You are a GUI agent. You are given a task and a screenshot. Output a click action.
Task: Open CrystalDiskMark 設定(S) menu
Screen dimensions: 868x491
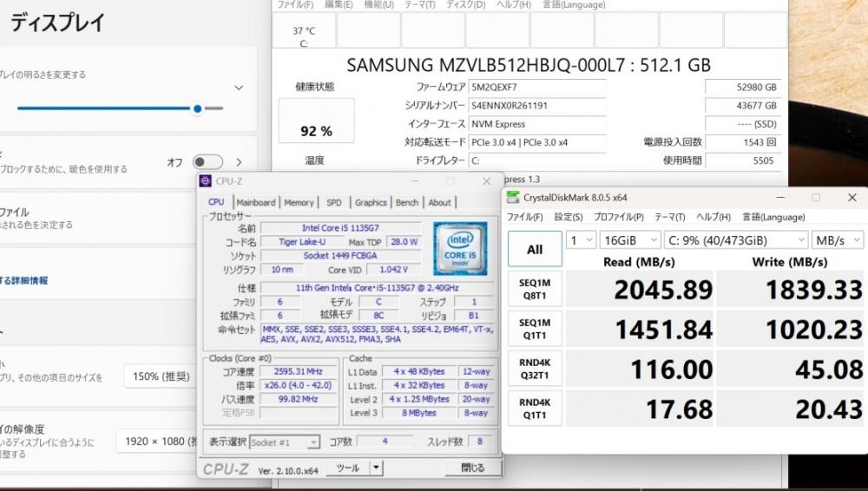[569, 217]
